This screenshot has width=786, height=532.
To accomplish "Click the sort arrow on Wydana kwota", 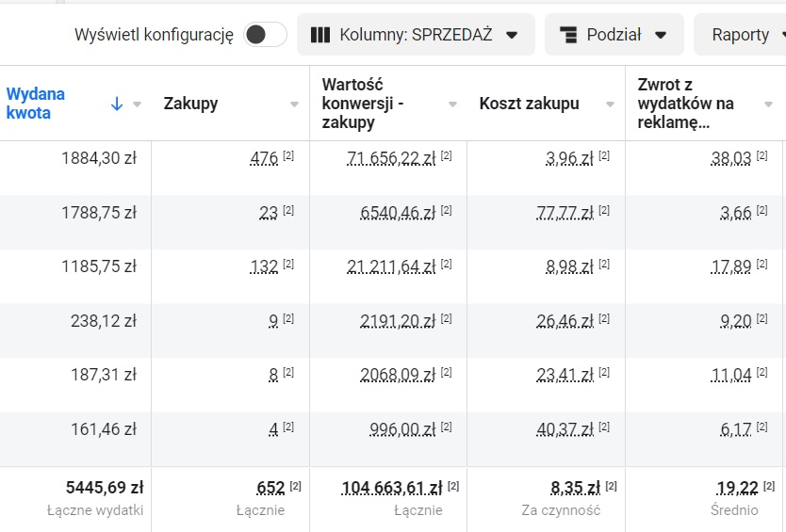I will 117,104.
